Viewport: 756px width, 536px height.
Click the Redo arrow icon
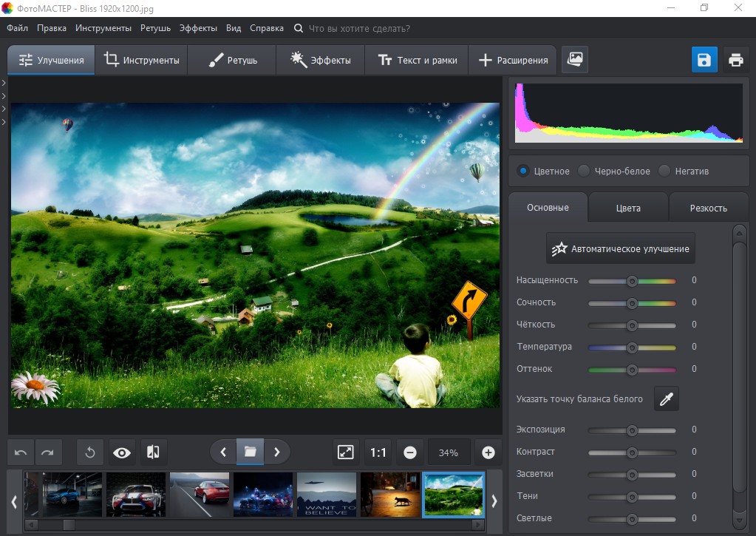tap(47, 452)
